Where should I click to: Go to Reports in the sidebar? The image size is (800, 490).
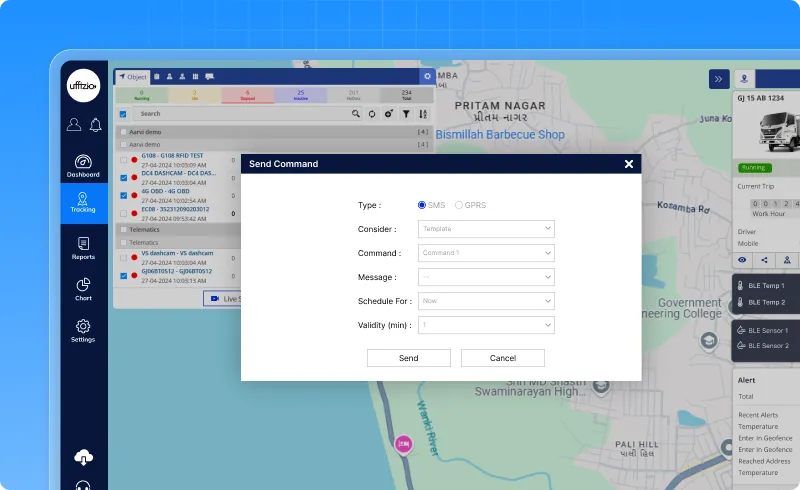83,248
